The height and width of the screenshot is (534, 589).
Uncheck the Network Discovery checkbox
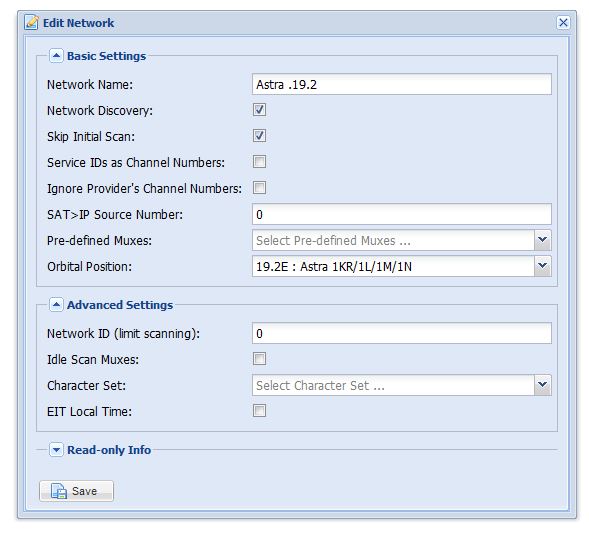point(259,110)
